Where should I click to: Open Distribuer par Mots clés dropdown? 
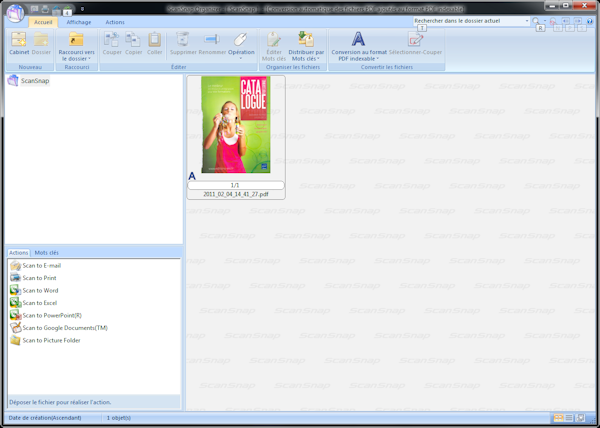(306, 45)
